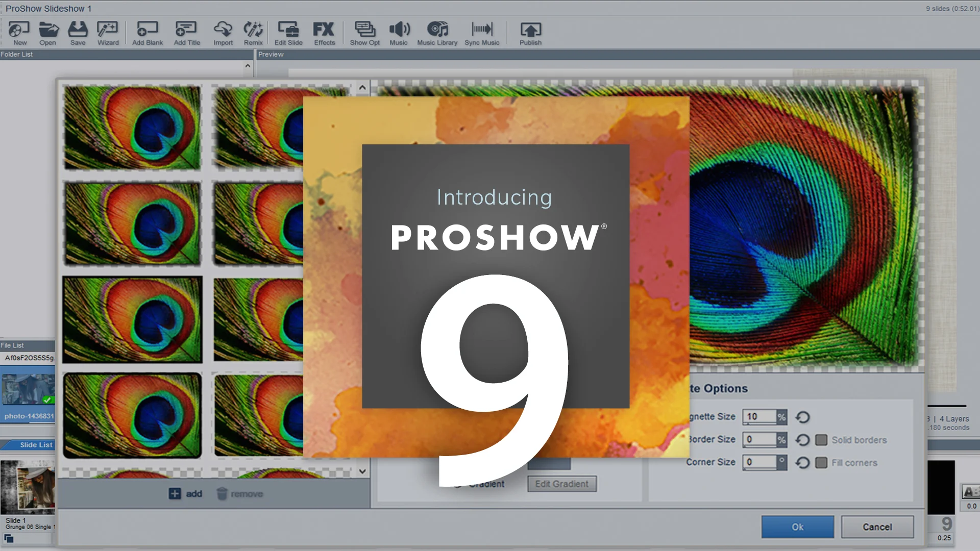The height and width of the screenshot is (551, 980).
Task: Reset the Vignette Size value
Action: coord(802,417)
